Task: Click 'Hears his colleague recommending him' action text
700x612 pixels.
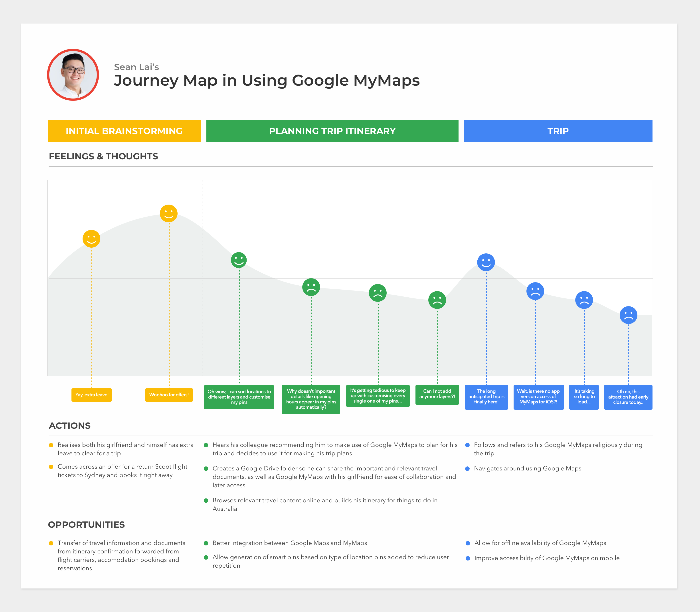Action: click(x=335, y=449)
